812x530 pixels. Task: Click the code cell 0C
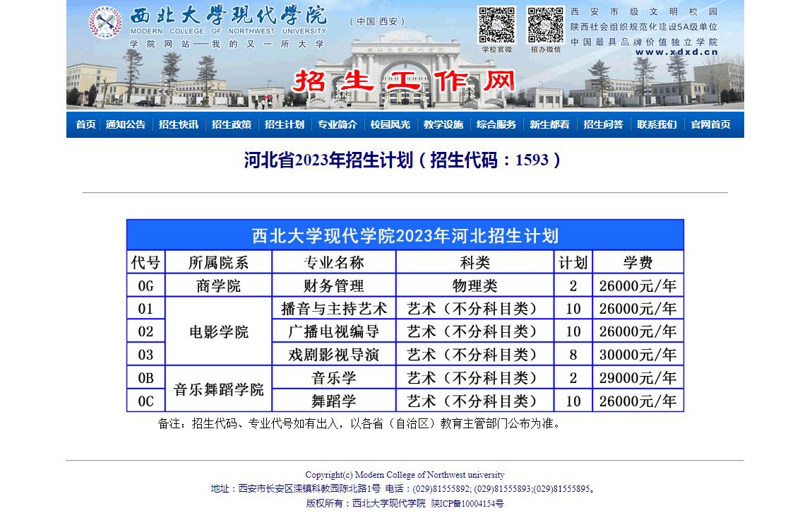coord(145,401)
